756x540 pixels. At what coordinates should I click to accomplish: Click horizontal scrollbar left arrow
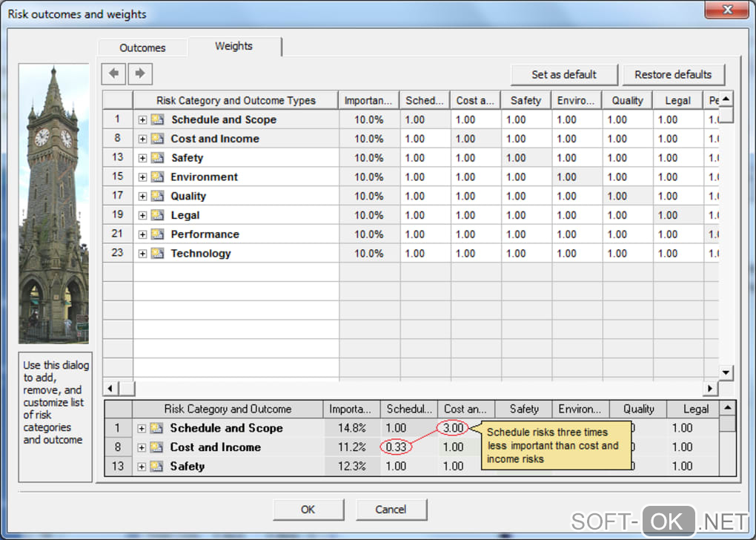(x=110, y=388)
